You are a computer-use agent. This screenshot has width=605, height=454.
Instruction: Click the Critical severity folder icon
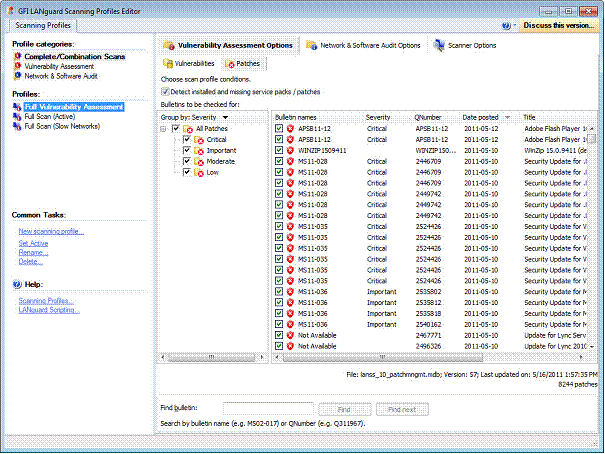point(199,140)
